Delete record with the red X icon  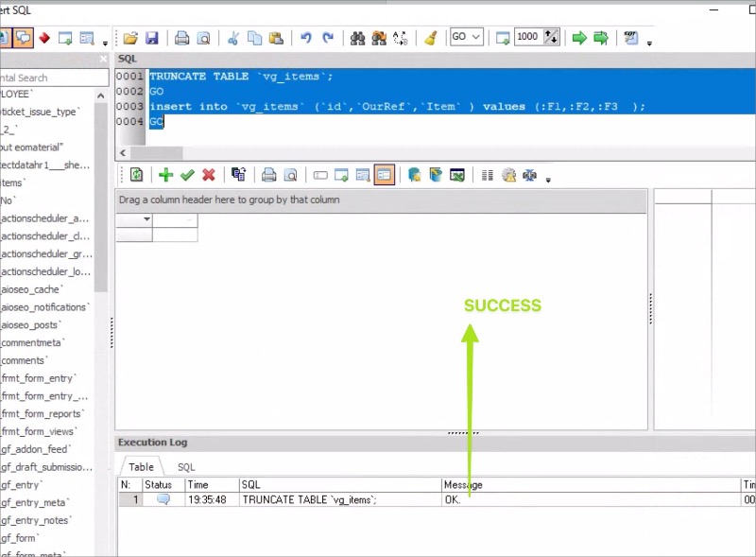tap(208, 175)
